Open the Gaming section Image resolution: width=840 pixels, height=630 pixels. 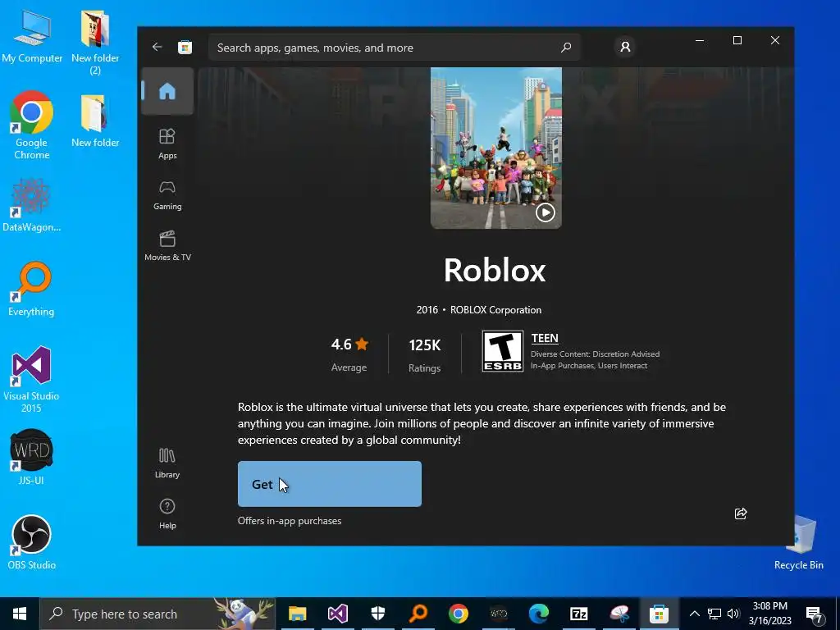167,195
